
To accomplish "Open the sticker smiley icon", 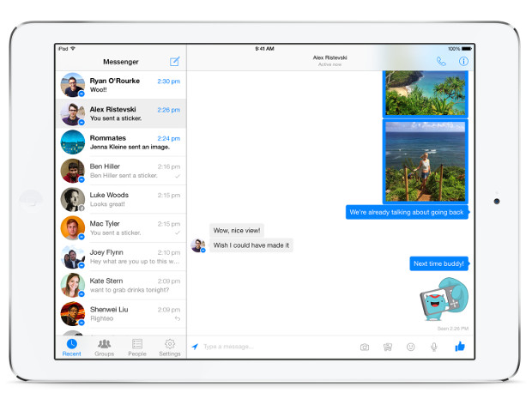I will [410, 347].
